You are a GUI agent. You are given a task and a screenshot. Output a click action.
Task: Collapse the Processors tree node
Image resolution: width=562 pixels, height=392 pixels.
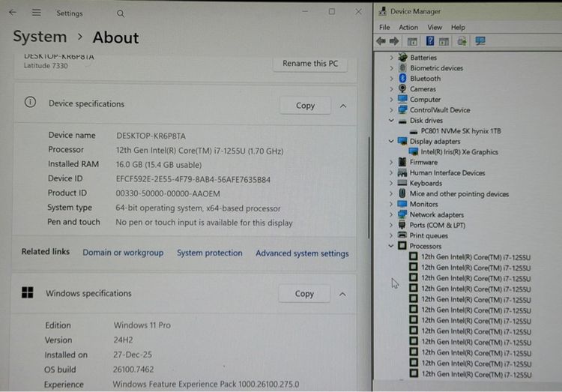pyautogui.click(x=391, y=246)
